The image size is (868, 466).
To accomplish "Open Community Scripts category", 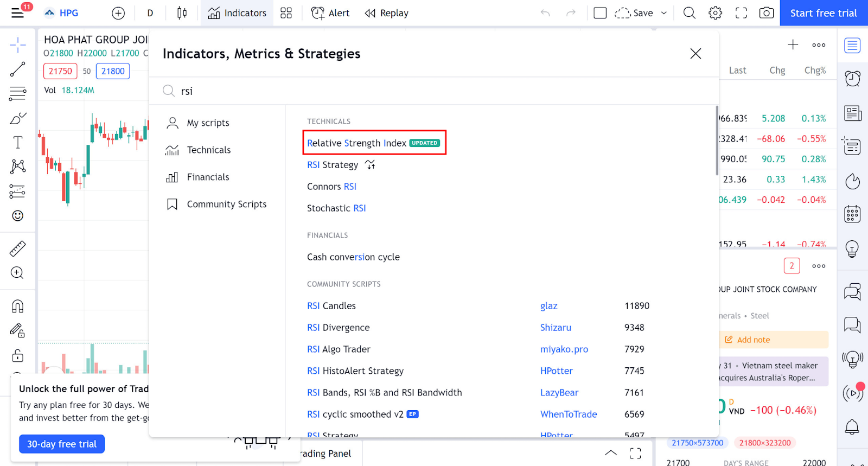I will tap(226, 205).
